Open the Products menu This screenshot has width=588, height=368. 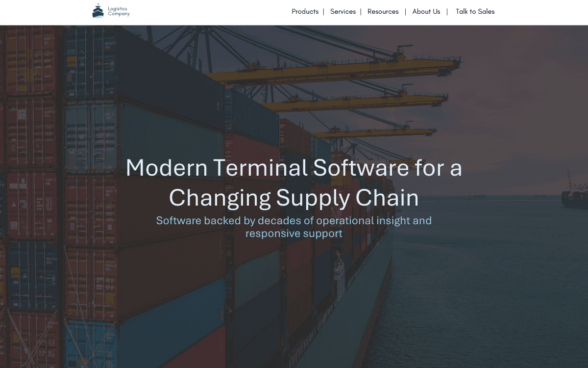pos(305,12)
